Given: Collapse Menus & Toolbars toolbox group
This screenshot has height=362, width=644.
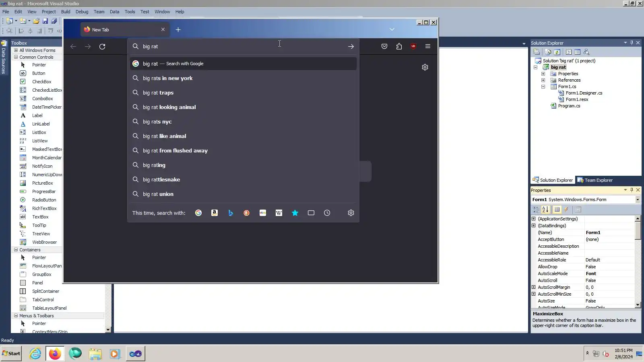Looking at the screenshot, I should [x=16, y=316].
